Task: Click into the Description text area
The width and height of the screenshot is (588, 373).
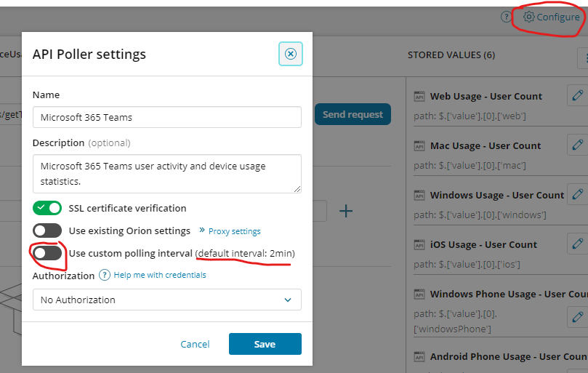Action: (167, 173)
